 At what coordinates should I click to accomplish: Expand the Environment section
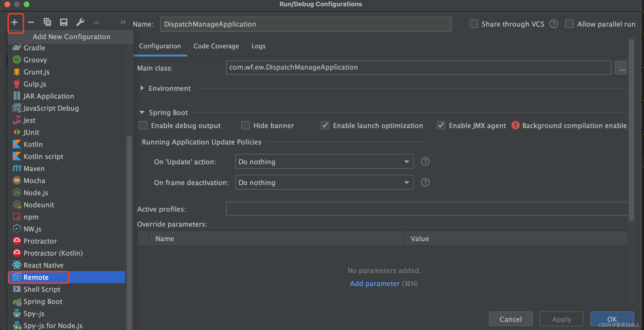pyautogui.click(x=142, y=88)
